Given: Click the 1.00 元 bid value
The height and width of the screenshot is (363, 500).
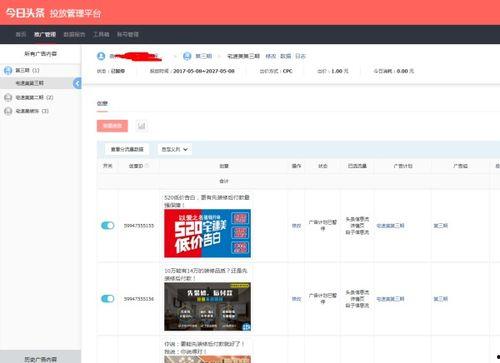Looking at the screenshot, I should (x=340, y=71).
